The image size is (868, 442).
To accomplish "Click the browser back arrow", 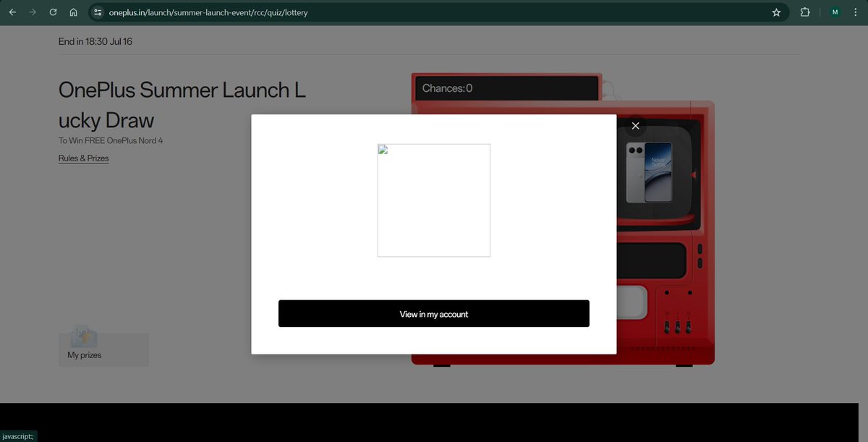I will click(x=12, y=12).
